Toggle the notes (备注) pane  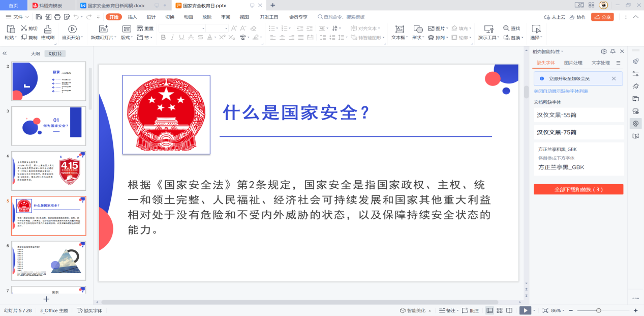coord(448,310)
